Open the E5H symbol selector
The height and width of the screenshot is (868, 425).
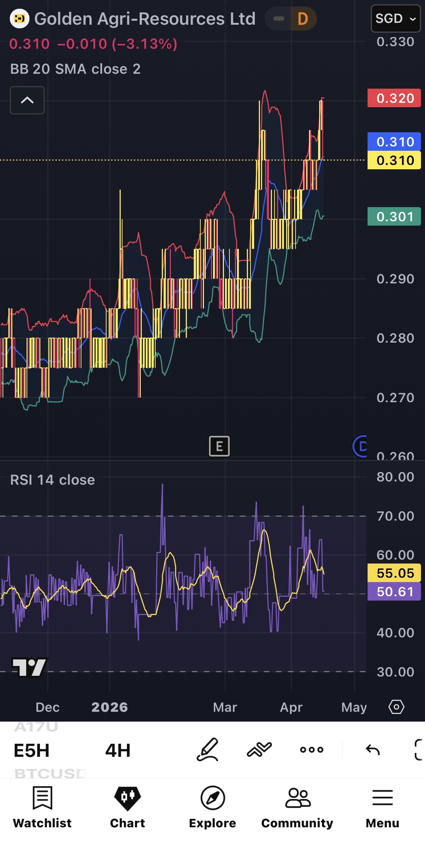[32, 750]
